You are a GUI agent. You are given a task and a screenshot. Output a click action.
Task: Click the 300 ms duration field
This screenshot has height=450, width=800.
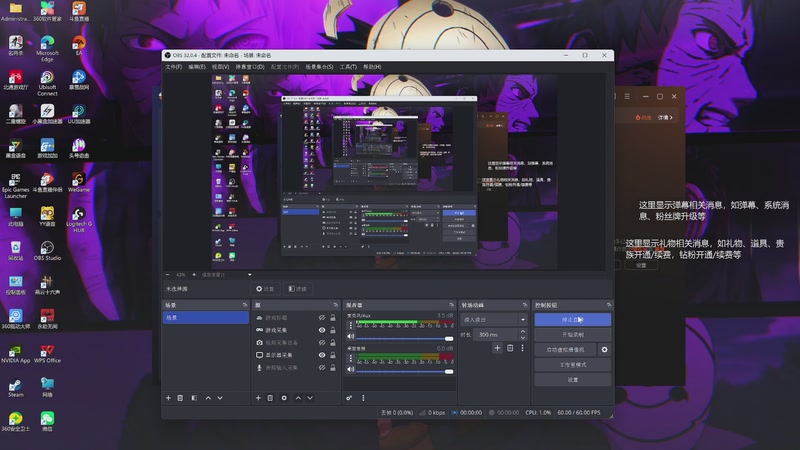click(496, 335)
